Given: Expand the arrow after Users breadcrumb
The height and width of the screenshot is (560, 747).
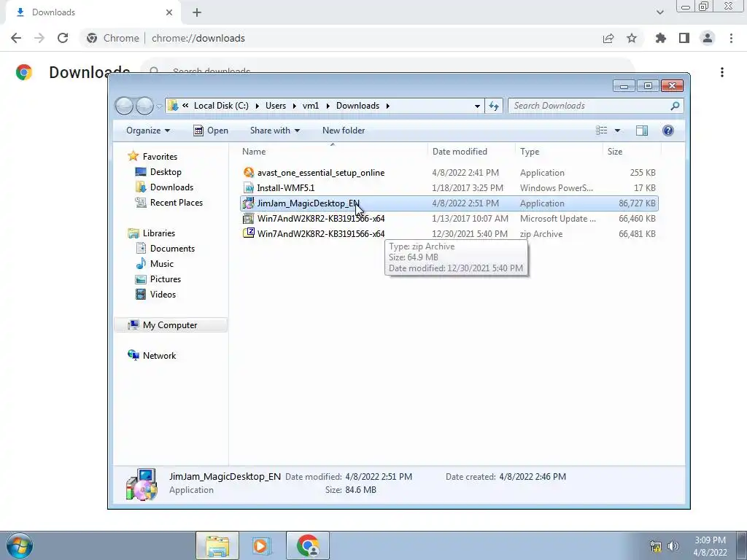Looking at the screenshot, I should (x=294, y=106).
